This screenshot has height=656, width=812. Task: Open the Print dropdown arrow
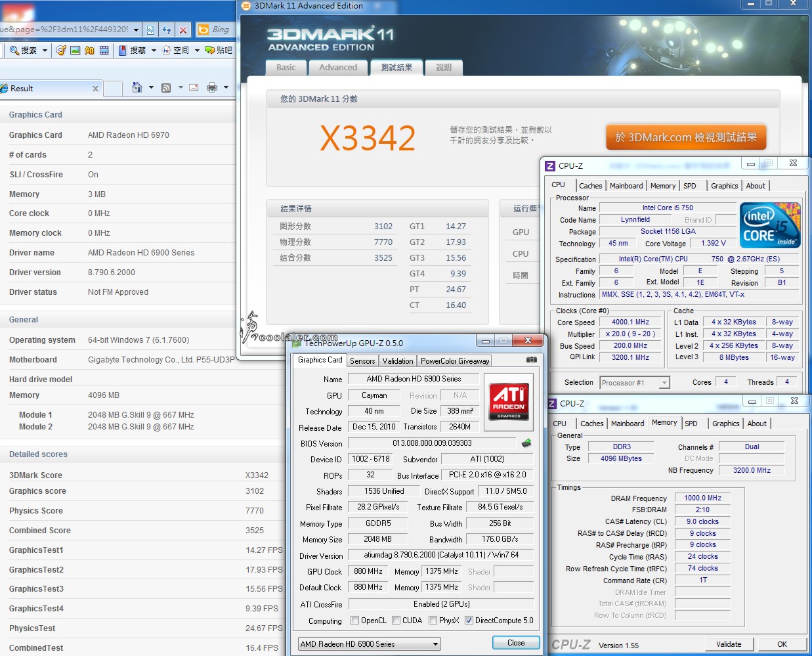point(226,87)
